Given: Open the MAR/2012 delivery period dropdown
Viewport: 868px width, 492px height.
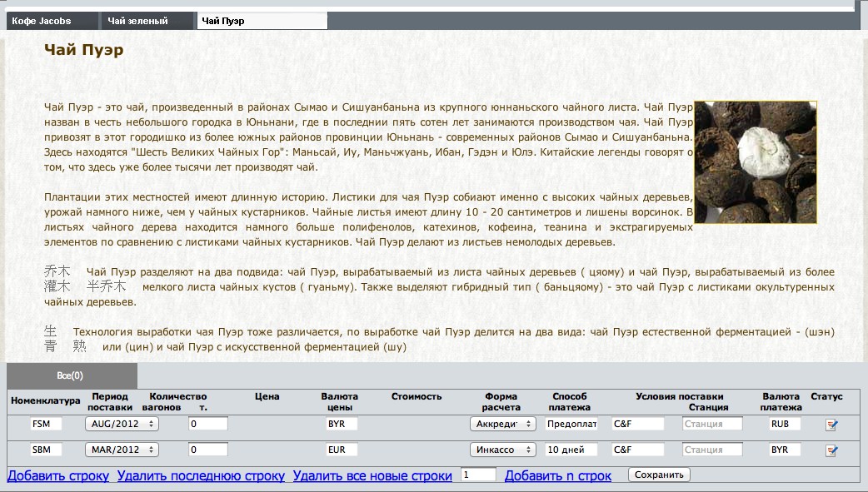Looking at the screenshot, I should [x=122, y=450].
